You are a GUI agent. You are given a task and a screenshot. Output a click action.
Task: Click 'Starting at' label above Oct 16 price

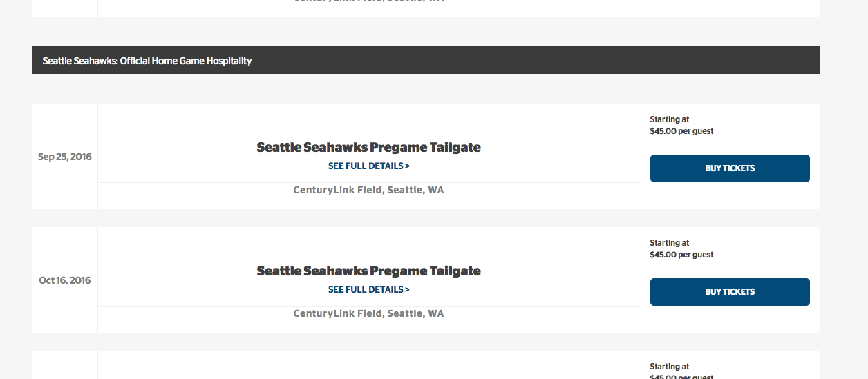tap(670, 243)
